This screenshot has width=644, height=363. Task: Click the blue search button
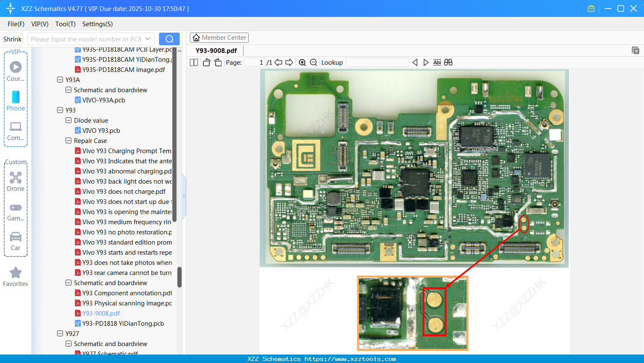(x=169, y=39)
